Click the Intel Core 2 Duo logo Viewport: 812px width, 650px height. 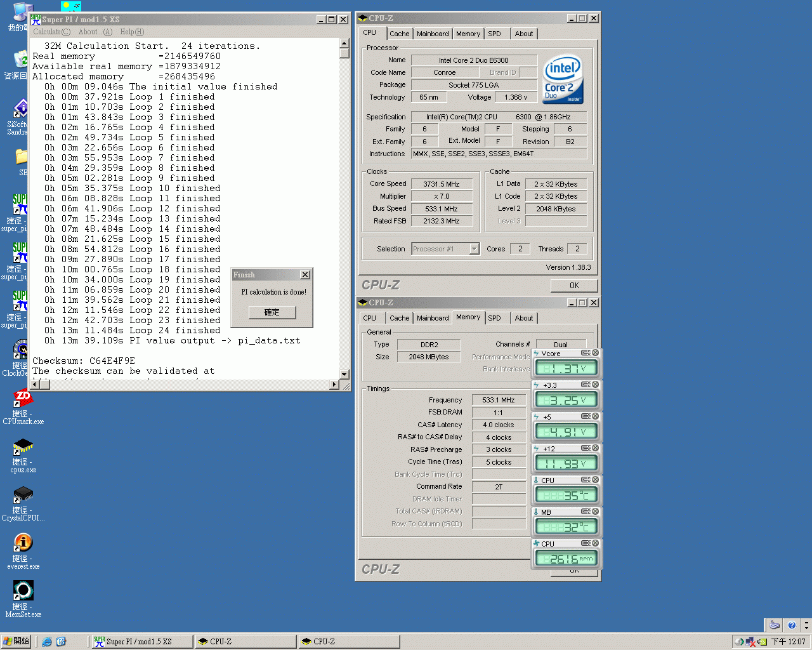(563, 80)
